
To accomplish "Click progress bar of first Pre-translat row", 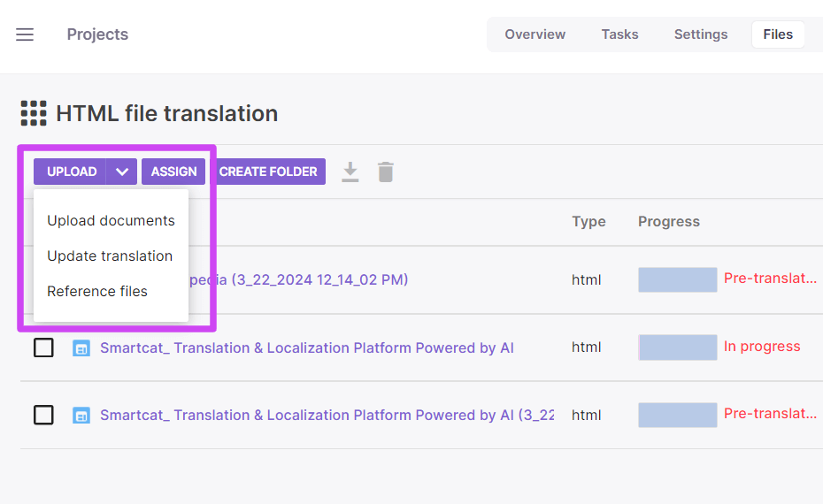I will click(678, 279).
